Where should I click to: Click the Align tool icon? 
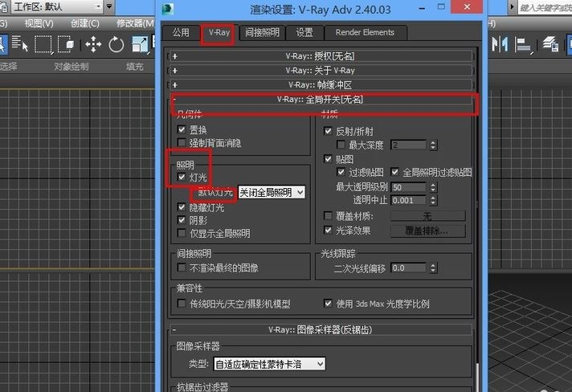coord(523,45)
